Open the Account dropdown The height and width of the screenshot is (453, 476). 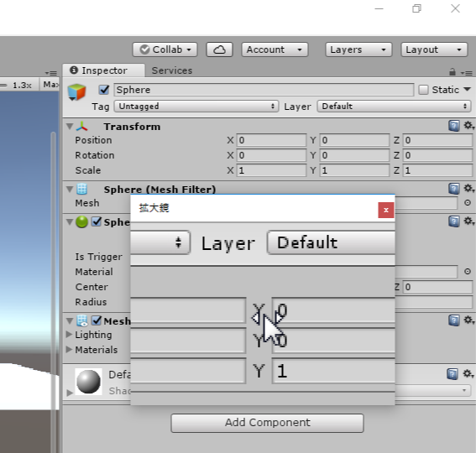click(x=275, y=49)
